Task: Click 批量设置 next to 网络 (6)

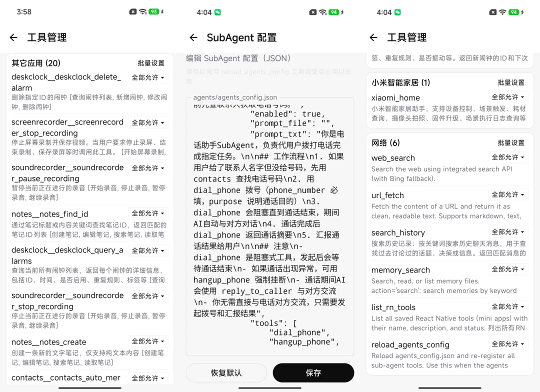Action: [511, 142]
